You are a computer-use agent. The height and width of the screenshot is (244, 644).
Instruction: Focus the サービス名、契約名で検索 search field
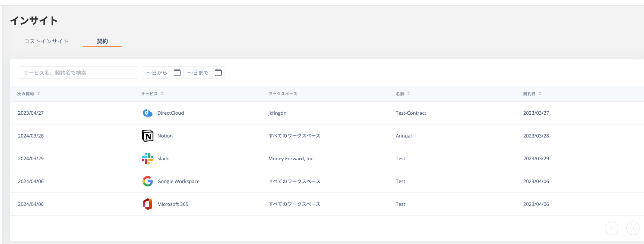(x=78, y=72)
